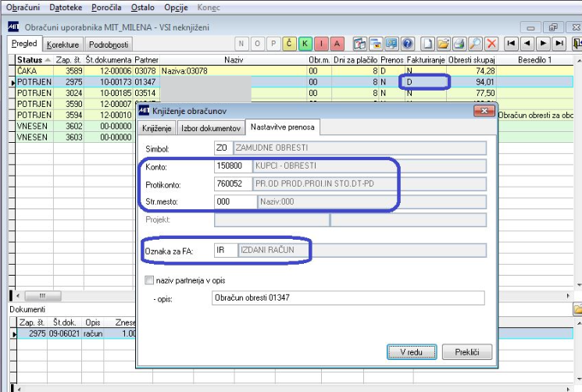Click the green K status button
Screen dimensions: 582x392
click(305, 44)
